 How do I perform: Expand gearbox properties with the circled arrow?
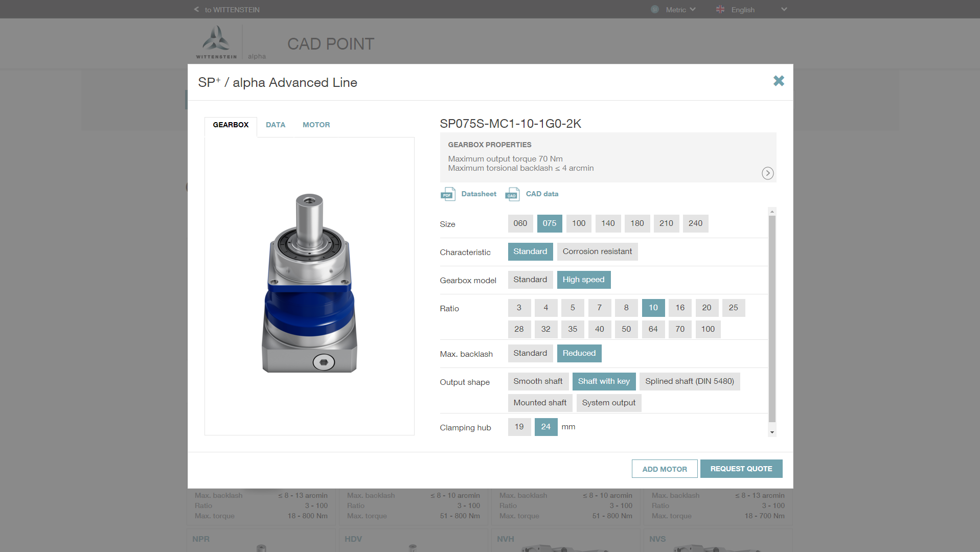coord(767,173)
